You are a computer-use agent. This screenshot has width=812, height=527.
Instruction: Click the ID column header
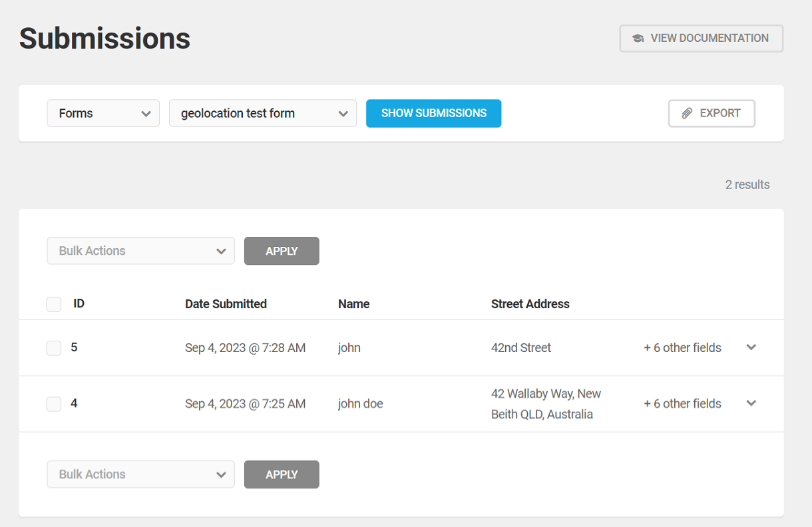point(79,303)
